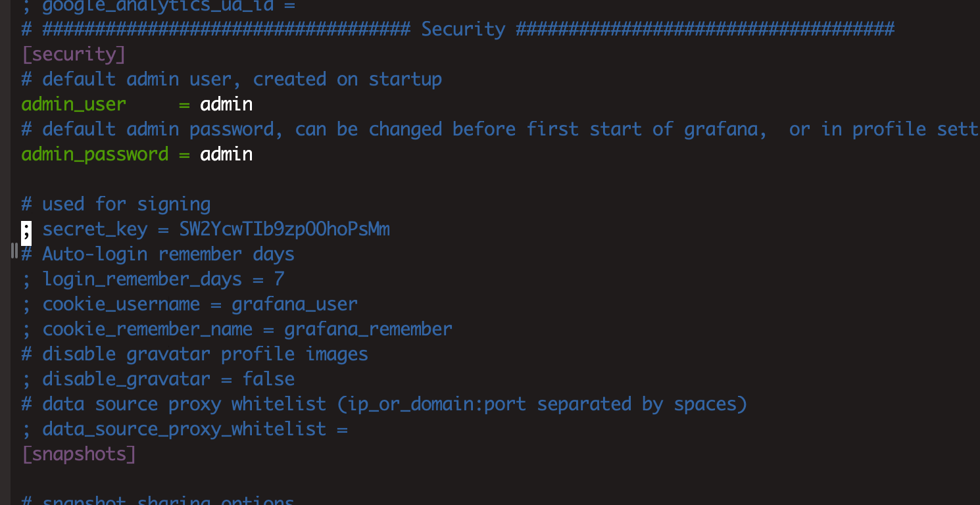Click the "used for signing" comment

126,204
